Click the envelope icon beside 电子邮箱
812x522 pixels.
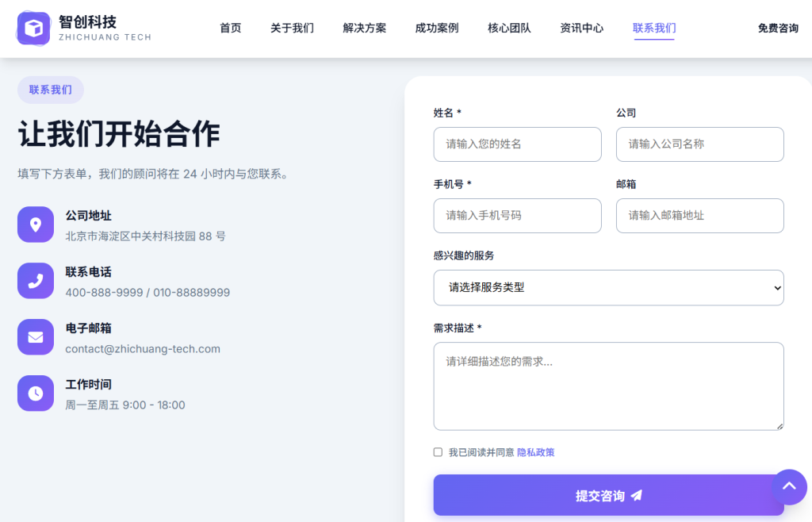36,337
